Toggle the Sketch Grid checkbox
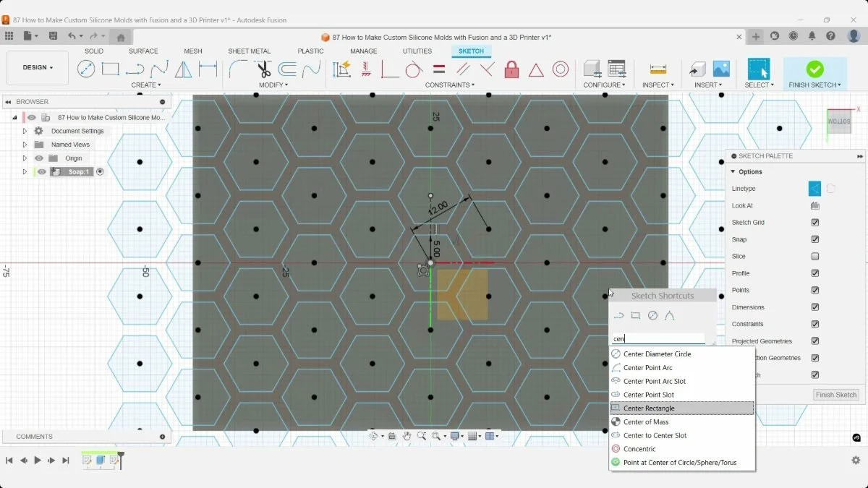868x488 pixels. 815,223
